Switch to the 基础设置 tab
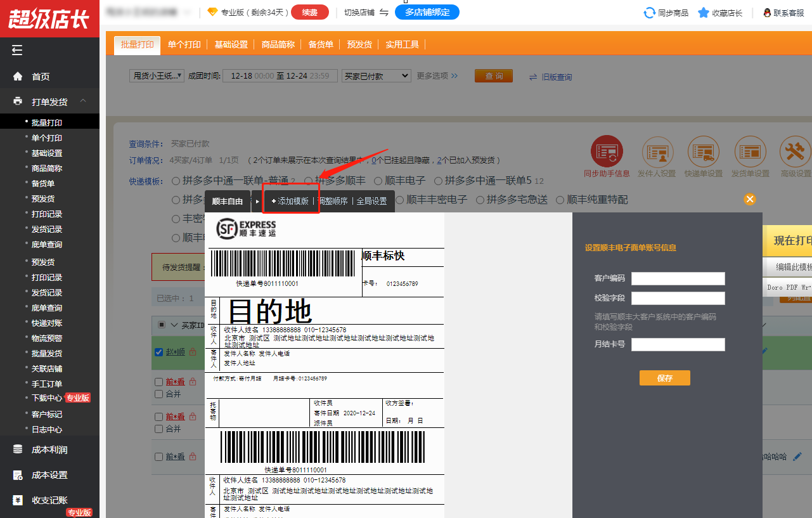 231,44
